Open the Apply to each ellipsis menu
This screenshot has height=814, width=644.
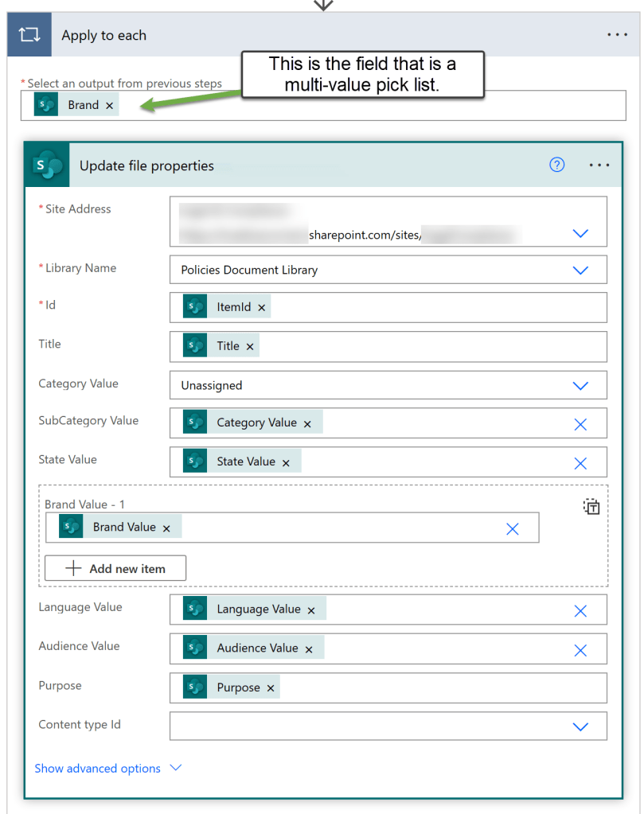tap(617, 35)
